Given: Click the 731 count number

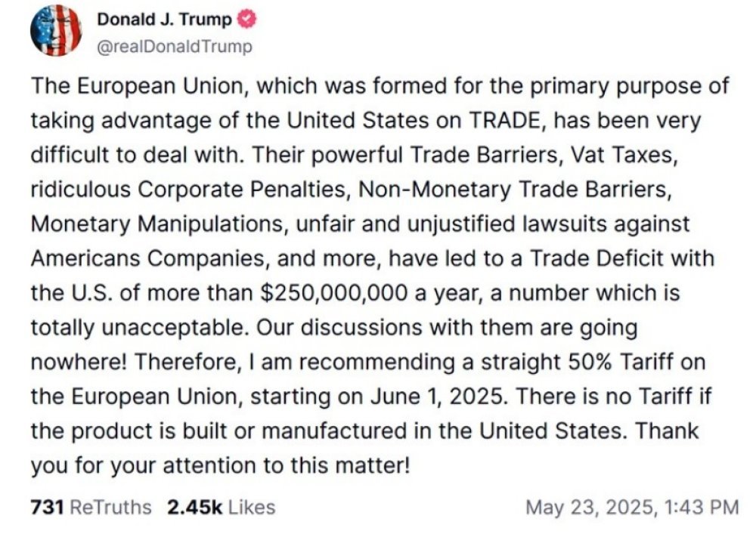Looking at the screenshot, I should point(47,507).
